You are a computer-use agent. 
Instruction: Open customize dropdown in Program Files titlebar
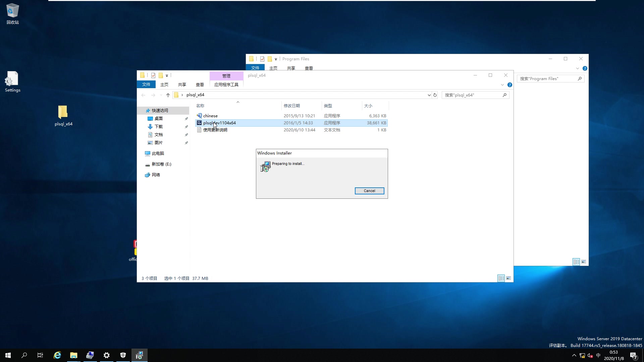[276, 59]
